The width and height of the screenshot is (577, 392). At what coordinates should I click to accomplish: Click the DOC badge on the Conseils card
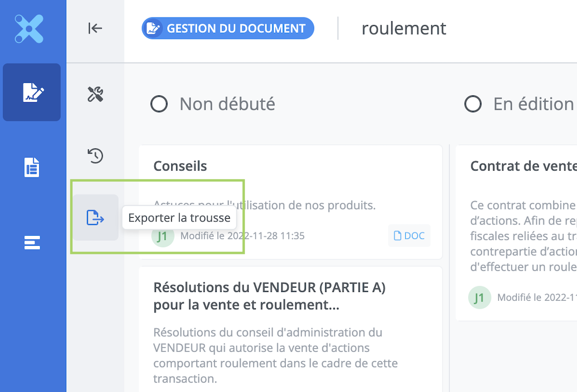[x=409, y=236]
